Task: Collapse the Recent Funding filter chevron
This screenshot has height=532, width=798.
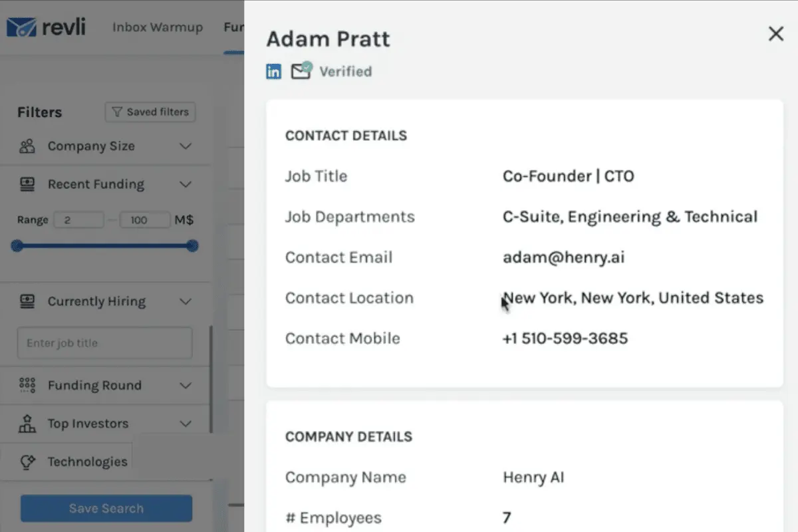Action: point(186,184)
